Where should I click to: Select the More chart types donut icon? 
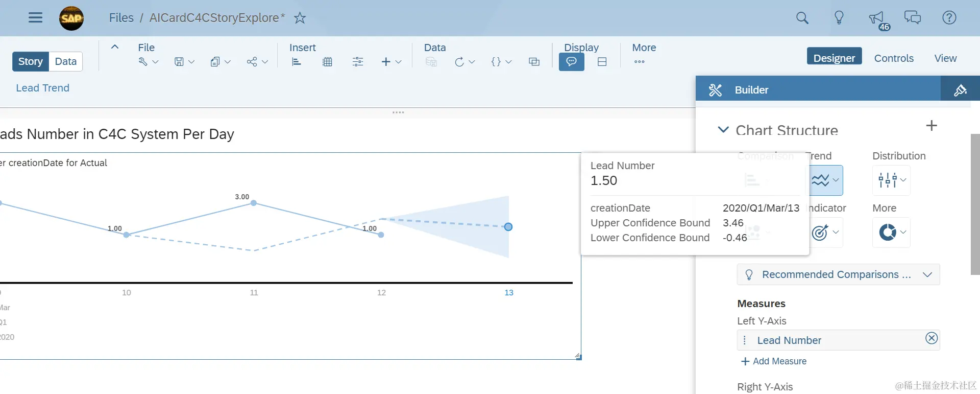(x=888, y=232)
